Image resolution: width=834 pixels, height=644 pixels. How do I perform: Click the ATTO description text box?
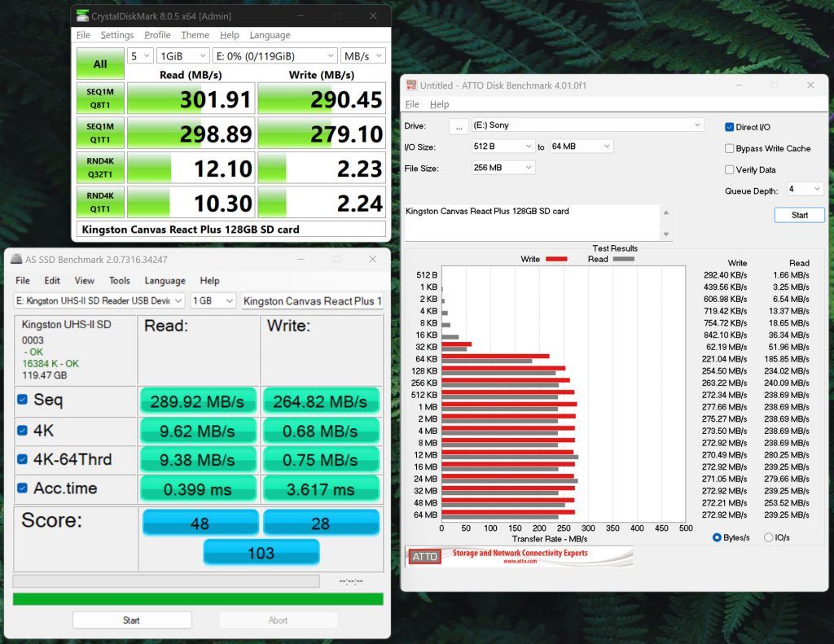pyautogui.click(x=532, y=222)
